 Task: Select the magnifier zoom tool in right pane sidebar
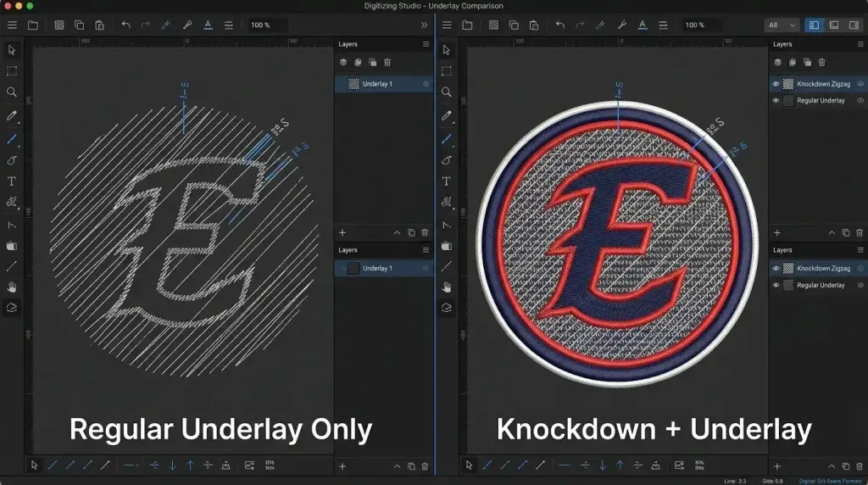tap(446, 92)
